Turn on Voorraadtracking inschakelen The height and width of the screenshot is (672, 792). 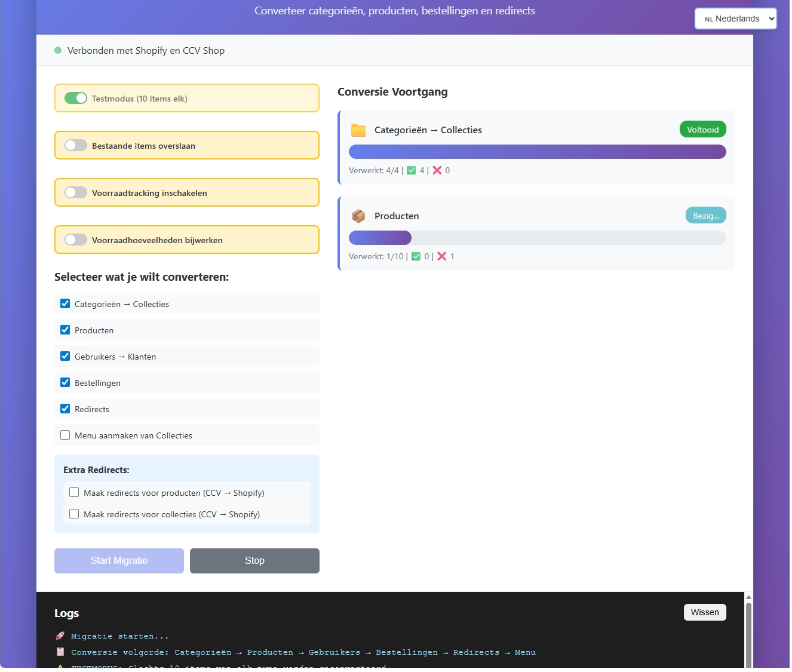click(76, 193)
